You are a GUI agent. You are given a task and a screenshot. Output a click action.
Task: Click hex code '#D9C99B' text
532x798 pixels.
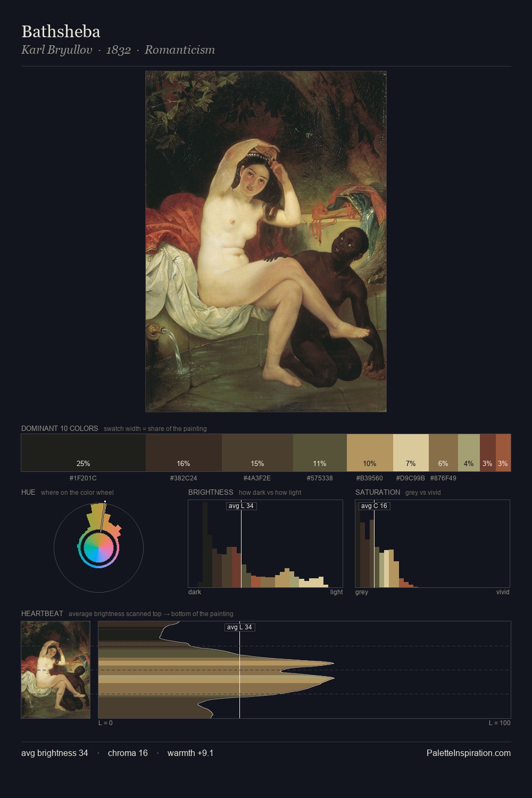(x=411, y=478)
